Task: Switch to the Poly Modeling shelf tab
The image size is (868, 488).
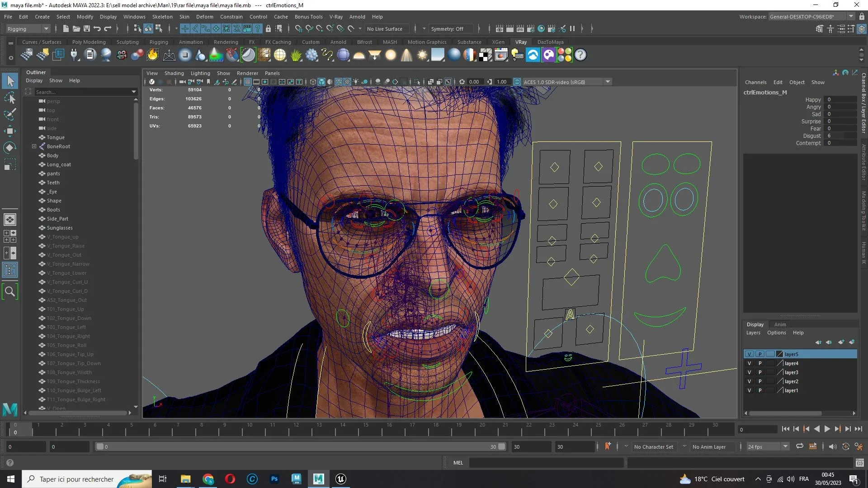Action: (89, 42)
